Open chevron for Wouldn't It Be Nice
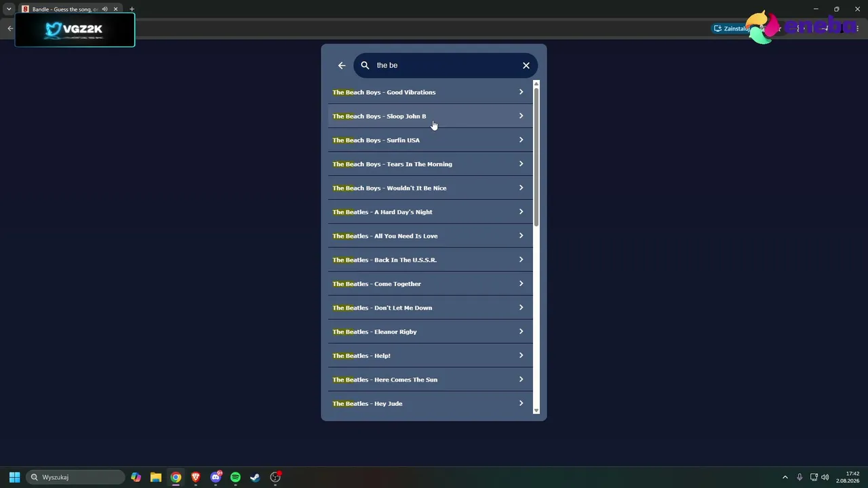 tap(521, 188)
